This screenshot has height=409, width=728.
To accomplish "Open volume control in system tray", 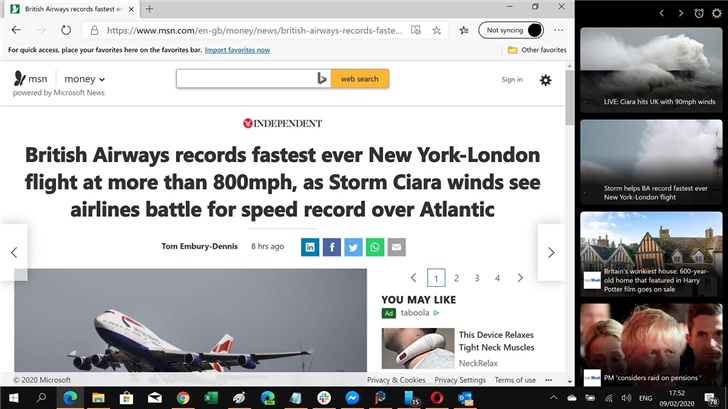I will coord(626,398).
